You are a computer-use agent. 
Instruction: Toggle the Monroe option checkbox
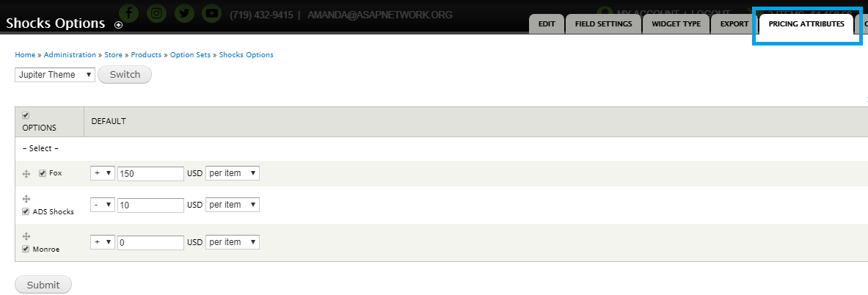(26, 249)
